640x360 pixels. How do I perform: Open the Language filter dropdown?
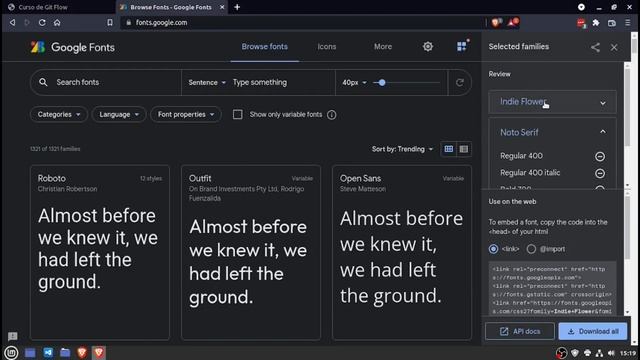(119, 115)
